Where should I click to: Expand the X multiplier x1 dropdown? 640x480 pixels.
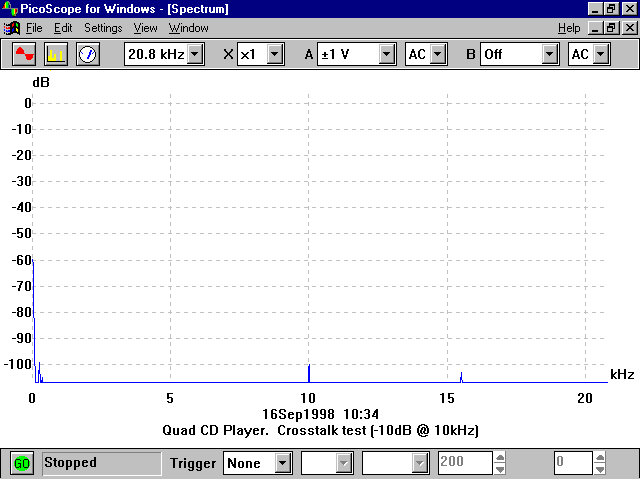point(275,54)
